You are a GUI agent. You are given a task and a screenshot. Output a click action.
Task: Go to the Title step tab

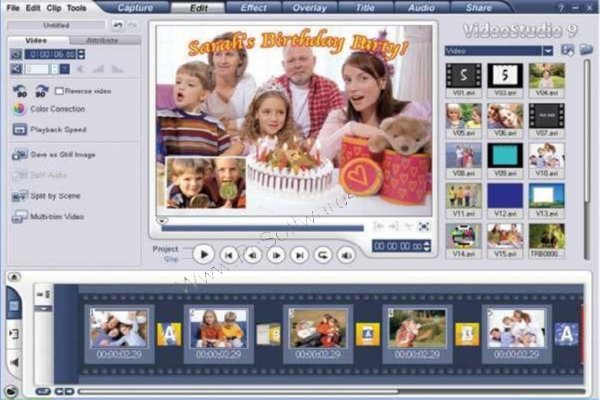tap(365, 8)
